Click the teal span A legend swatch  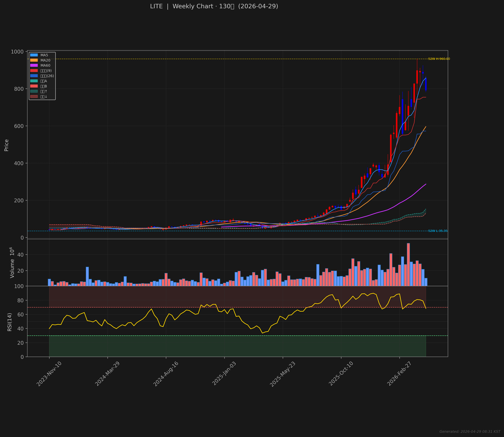(34, 81)
